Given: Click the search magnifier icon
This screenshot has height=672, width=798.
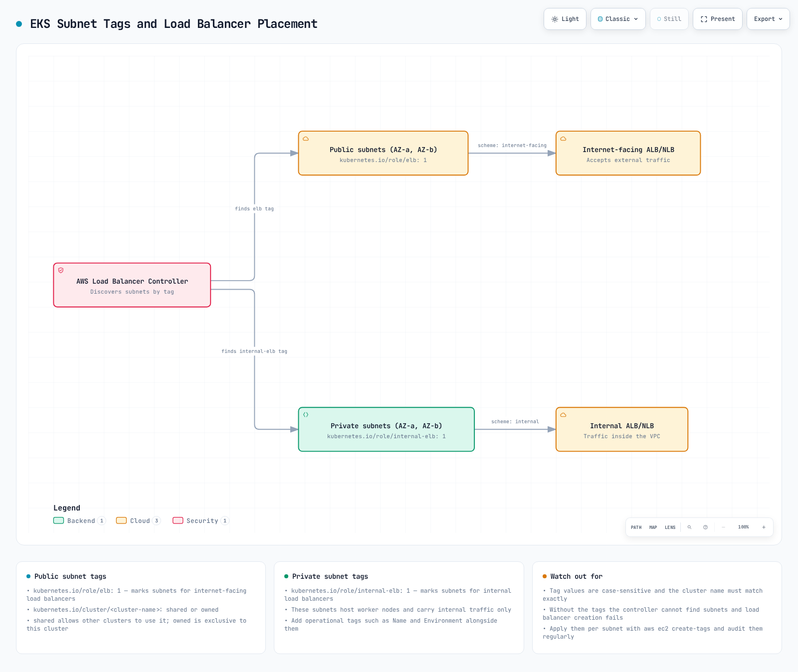Looking at the screenshot, I should pyautogui.click(x=689, y=527).
